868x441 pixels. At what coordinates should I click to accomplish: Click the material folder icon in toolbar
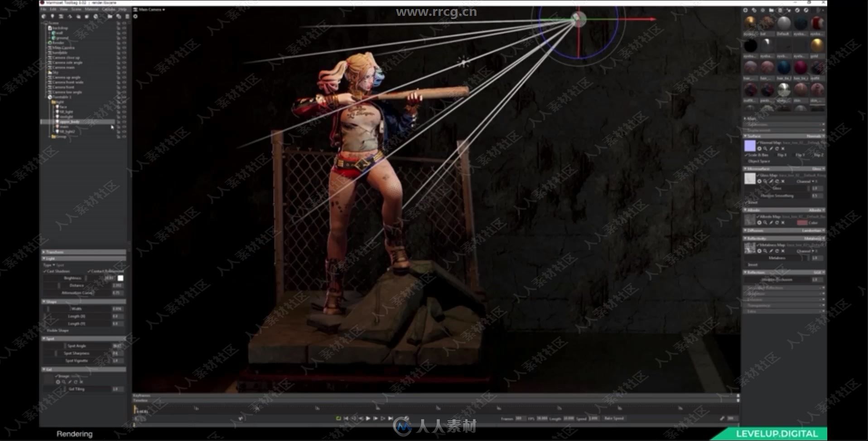tap(771, 10)
